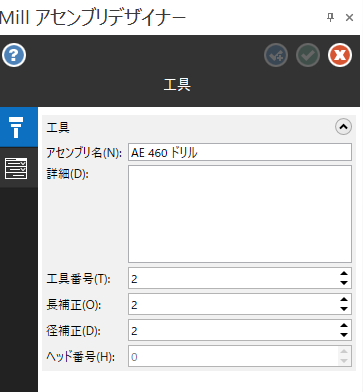
Task: Pin the Assembly Designer panel
Action: (x=330, y=17)
